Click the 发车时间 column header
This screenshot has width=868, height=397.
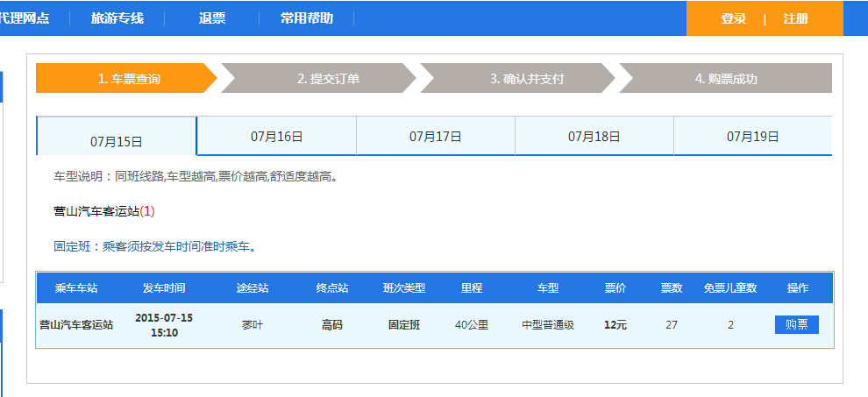pos(164,288)
